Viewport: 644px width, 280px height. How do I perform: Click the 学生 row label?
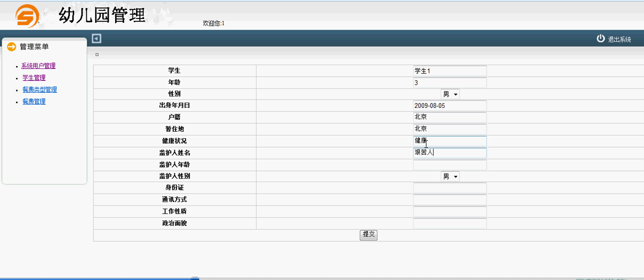click(174, 71)
